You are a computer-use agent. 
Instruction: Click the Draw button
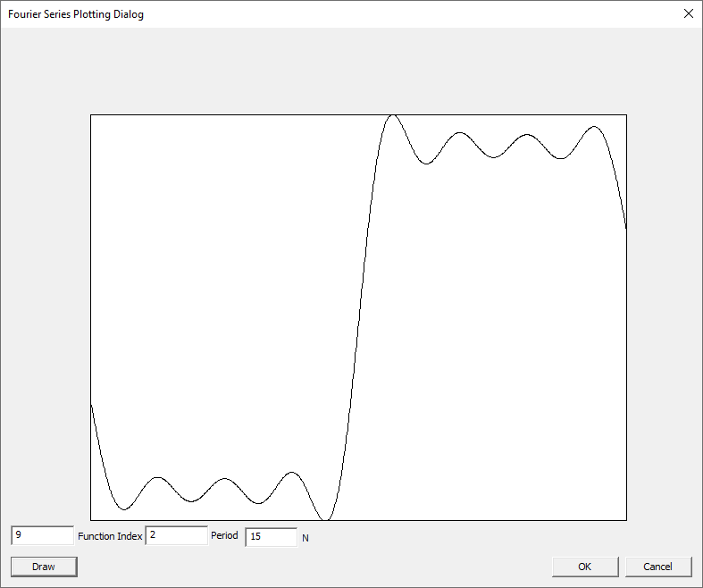(x=44, y=567)
